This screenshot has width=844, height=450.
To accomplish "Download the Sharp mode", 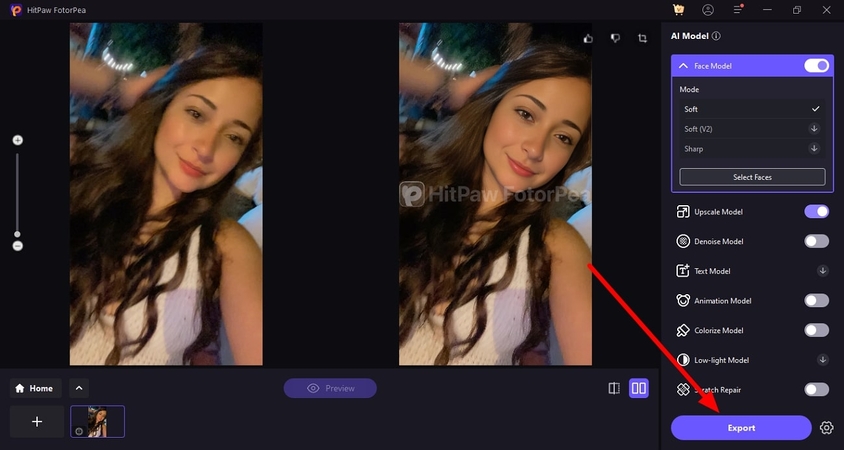I will tap(814, 148).
